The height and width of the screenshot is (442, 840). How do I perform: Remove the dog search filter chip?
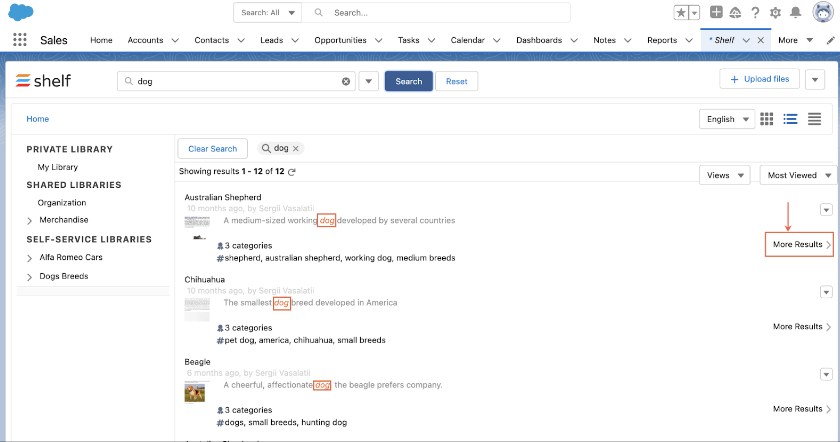[x=296, y=148]
